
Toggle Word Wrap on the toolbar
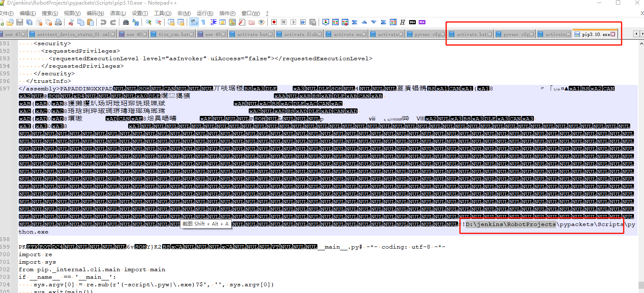point(193,22)
